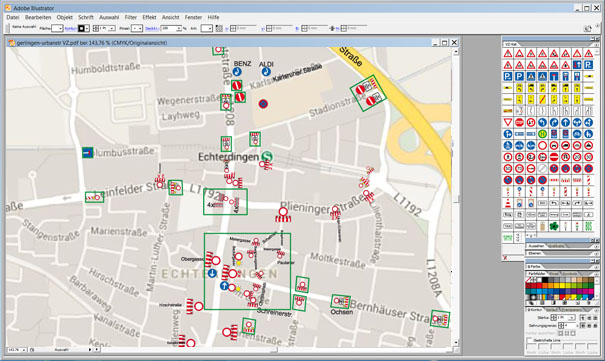
Task: Enable the Gestrichelte Linie checkbox
Action: (x=529, y=340)
